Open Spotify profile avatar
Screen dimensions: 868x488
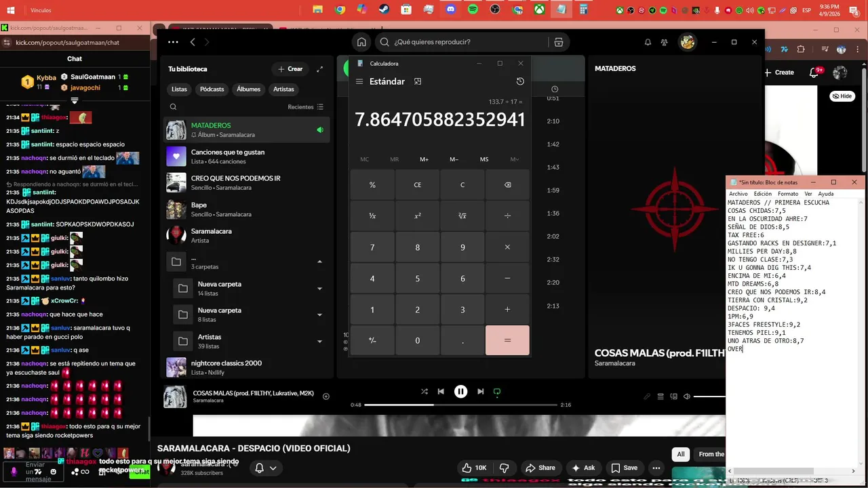[x=688, y=42]
